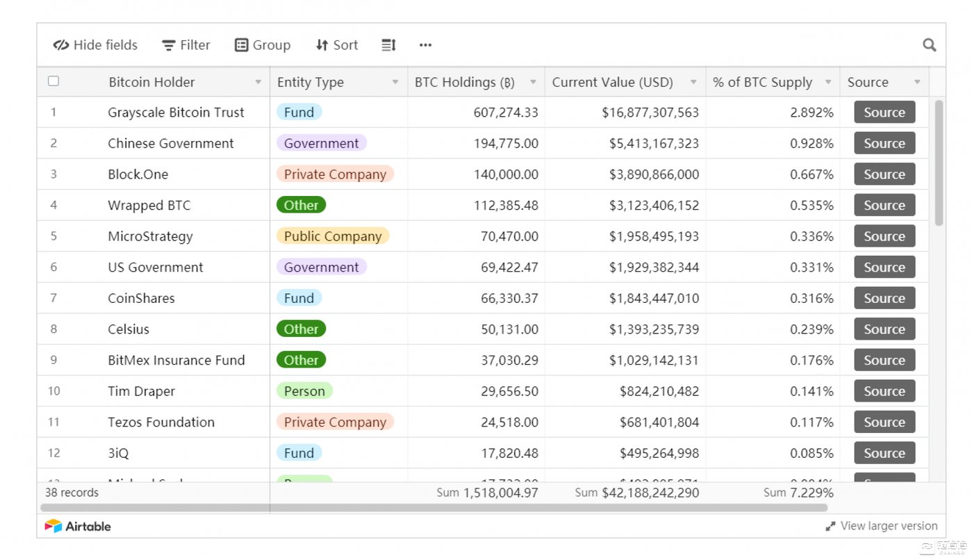Viewport: 972px width, 560px height.
Task: Click the search magnifier icon
Action: (929, 45)
